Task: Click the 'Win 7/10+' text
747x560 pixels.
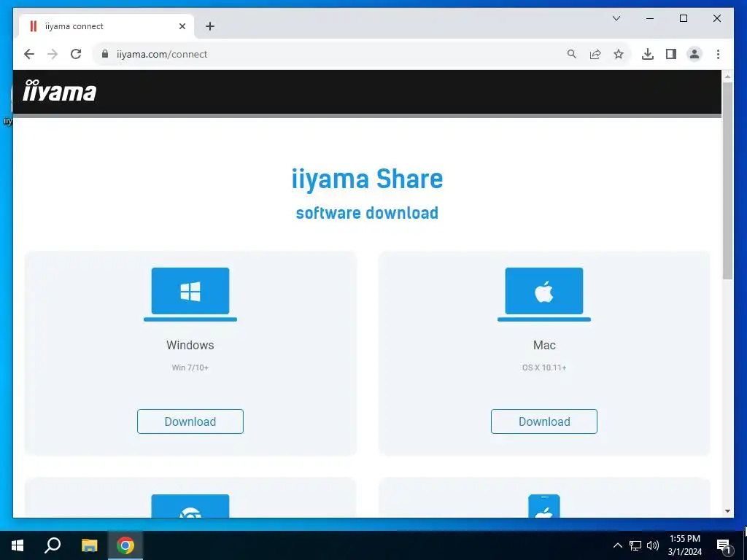Action: (x=190, y=367)
